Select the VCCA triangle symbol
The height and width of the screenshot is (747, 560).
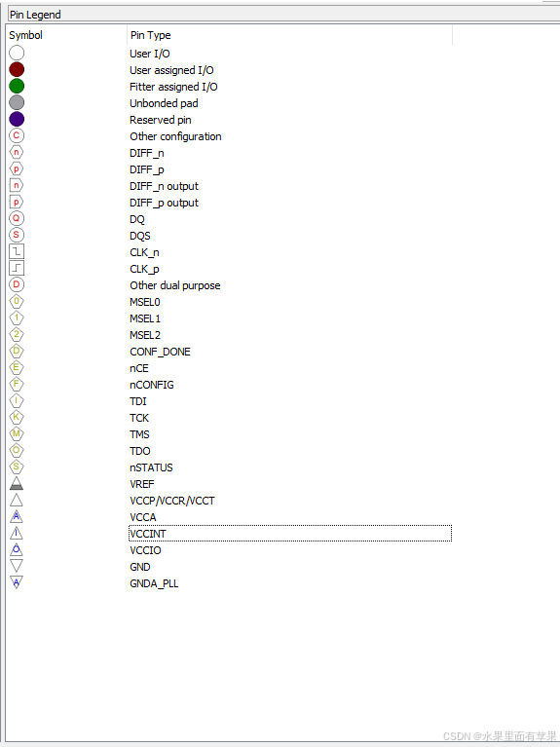coord(17,516)
